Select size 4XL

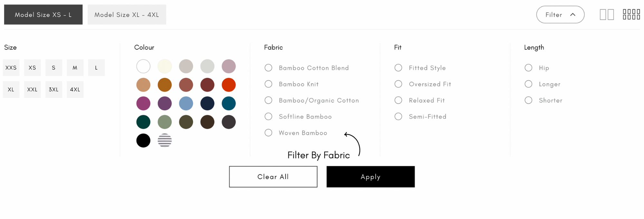[x=75, y=90]
